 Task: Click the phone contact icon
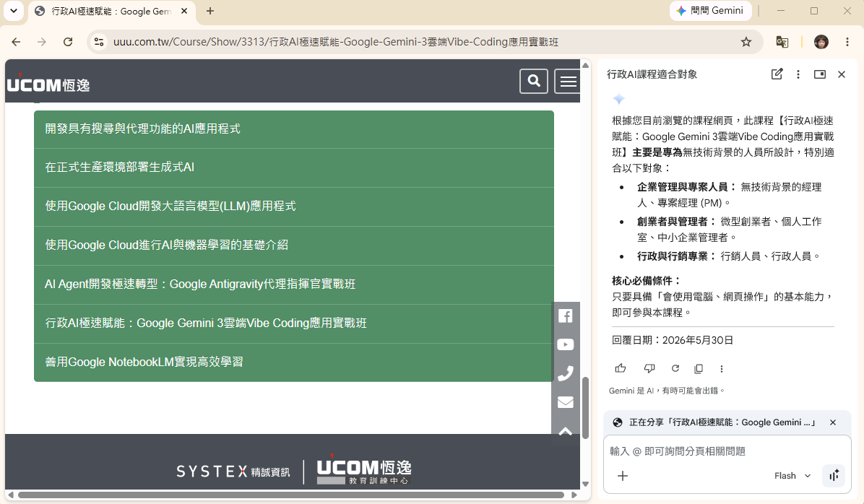click(566, 373)
